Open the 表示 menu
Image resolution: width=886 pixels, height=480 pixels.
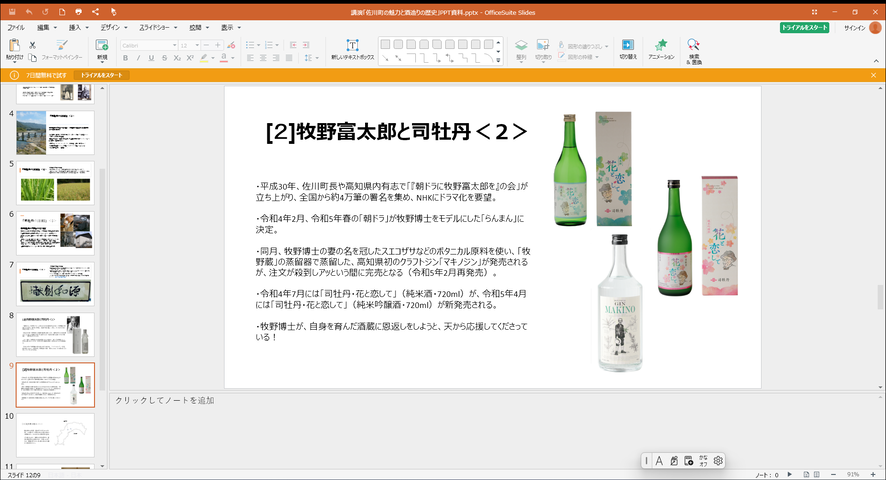point(231,27)
